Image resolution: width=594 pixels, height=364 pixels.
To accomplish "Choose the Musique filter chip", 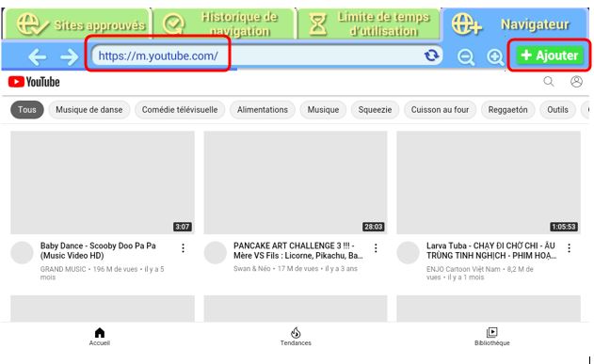I will (323, 110).
